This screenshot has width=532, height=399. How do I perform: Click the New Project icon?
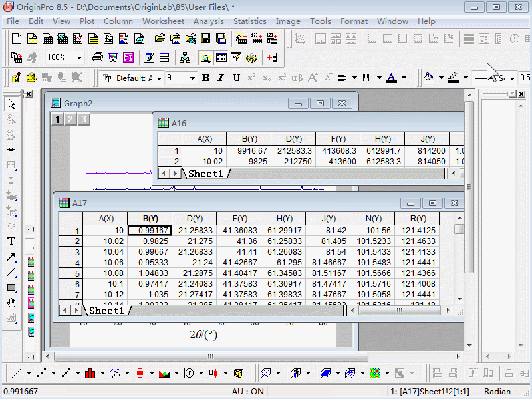17,39
